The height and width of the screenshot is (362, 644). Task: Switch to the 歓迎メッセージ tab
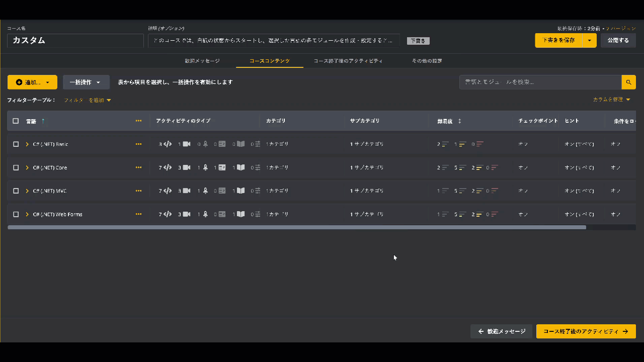coord(202,61)
